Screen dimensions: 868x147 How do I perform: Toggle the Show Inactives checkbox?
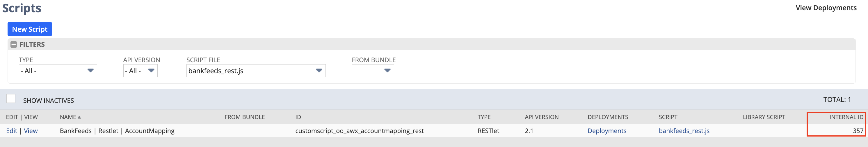[x=11, y=98]
